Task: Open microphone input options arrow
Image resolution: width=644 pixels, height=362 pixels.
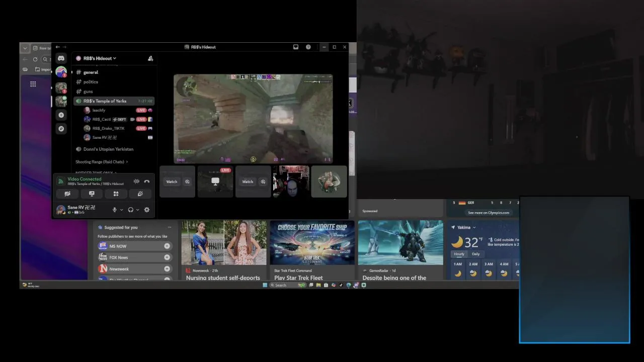Action: point(121,210)
